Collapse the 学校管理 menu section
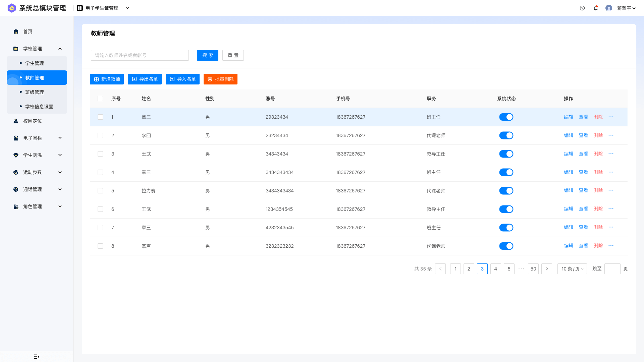The width and height of the screenshot is (644, 362). pos(60,49)
